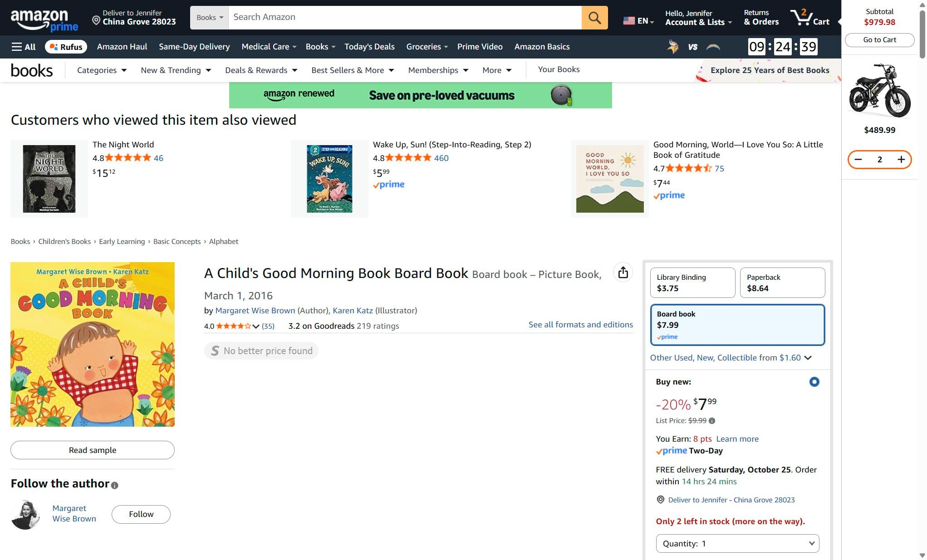
Task: Open the All hamburger menu
Action: [x=24, y=47]
